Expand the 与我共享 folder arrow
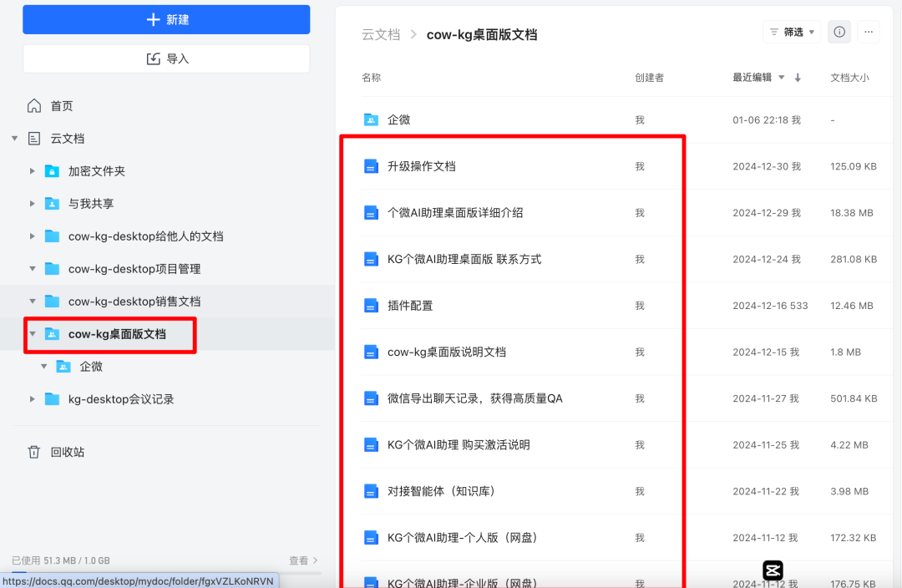 [33, 204]
